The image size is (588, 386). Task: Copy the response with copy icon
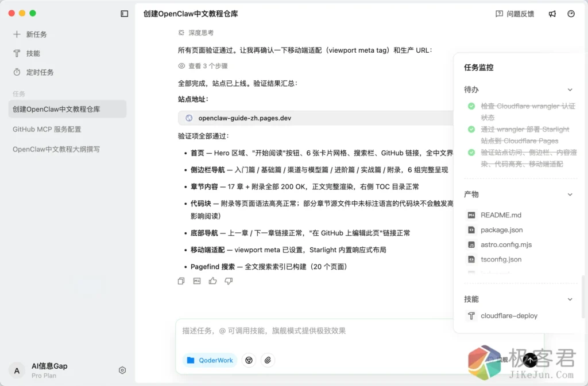pyautogui.click(x=181, y=281)
